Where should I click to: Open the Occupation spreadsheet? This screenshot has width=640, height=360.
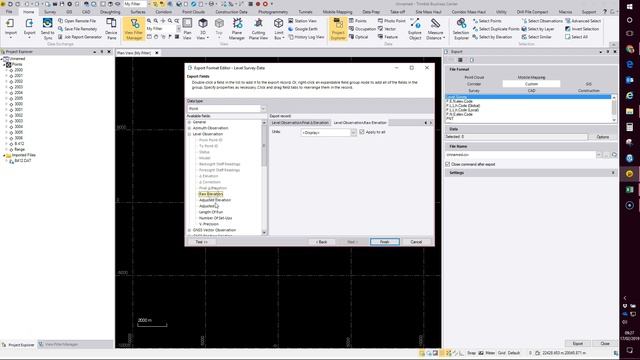[x=362, y=29]
